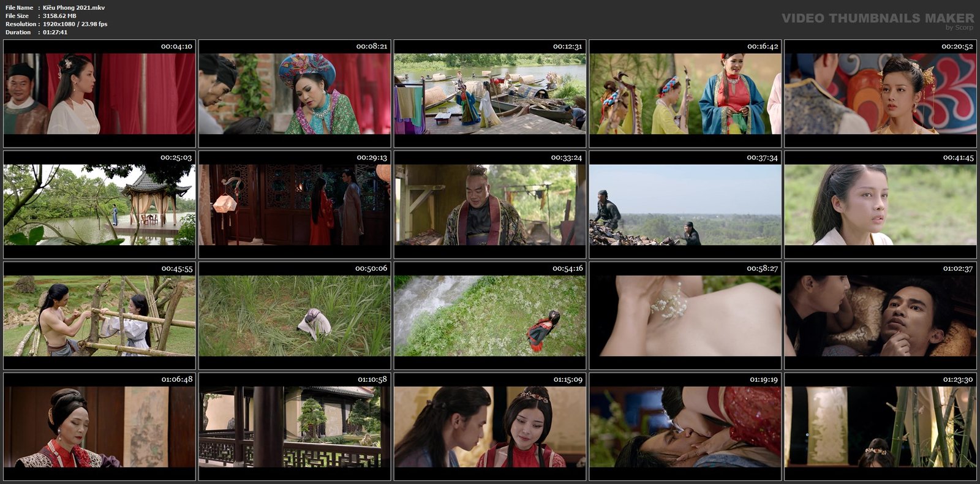
Task: Select the timestamp label "00:50:06"
Action: coord(371,268)
